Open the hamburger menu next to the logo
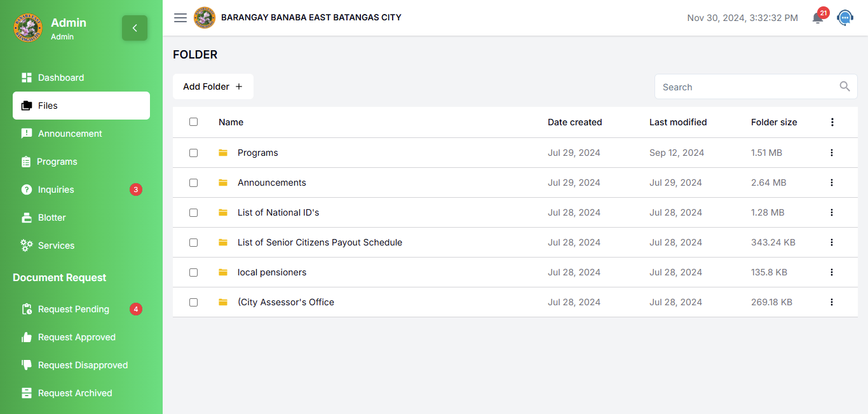 point(180,18)
